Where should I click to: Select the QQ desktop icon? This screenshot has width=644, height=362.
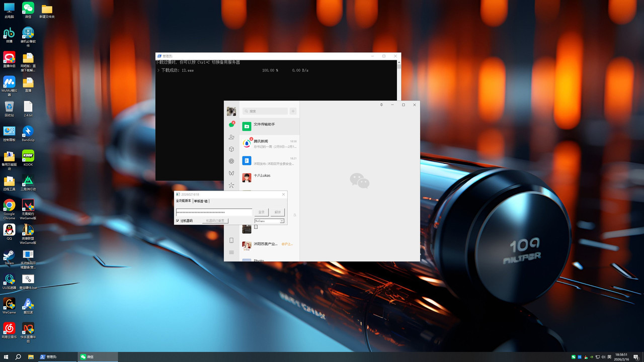pyautogui.click(x=9, y=232)
